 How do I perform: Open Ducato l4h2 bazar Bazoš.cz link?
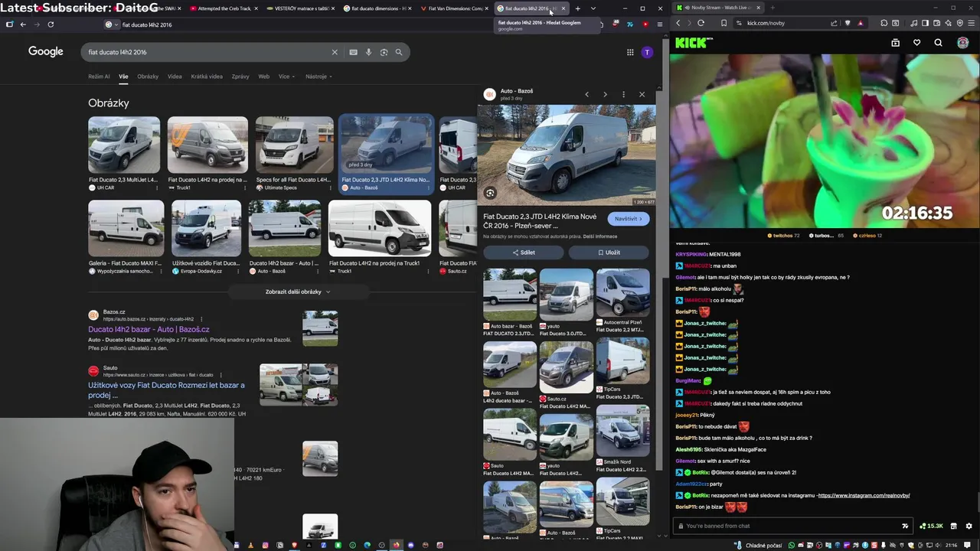[149, 329]
